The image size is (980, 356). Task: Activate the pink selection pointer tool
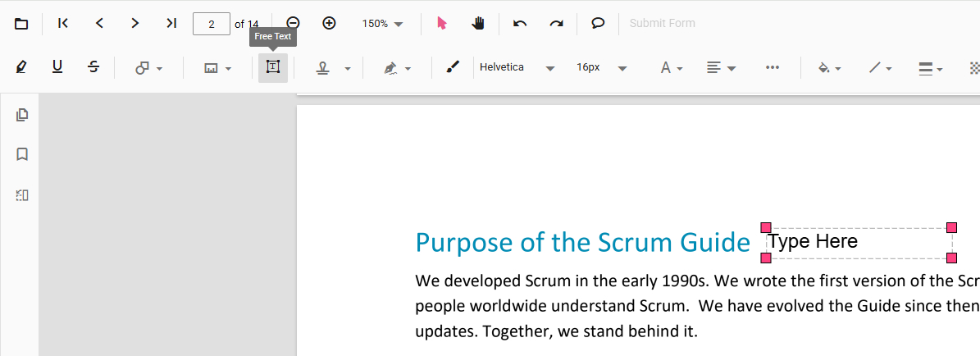pos(442,24)
